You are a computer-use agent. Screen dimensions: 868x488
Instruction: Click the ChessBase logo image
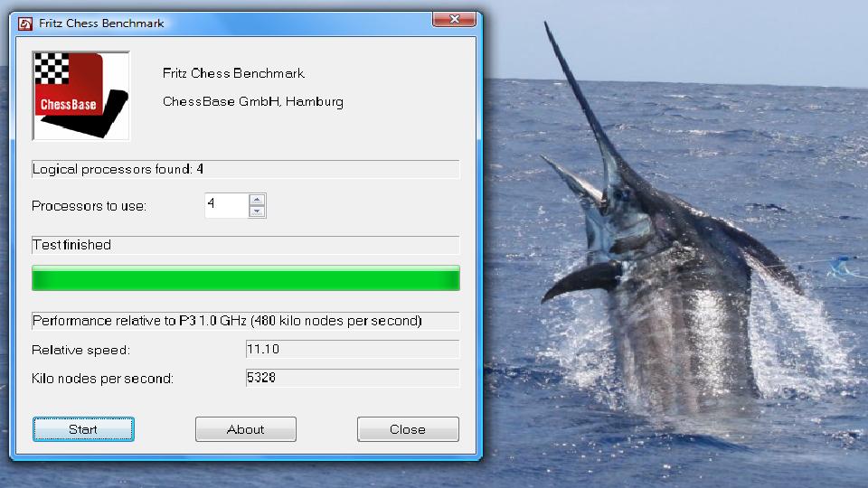pos(80,96)
